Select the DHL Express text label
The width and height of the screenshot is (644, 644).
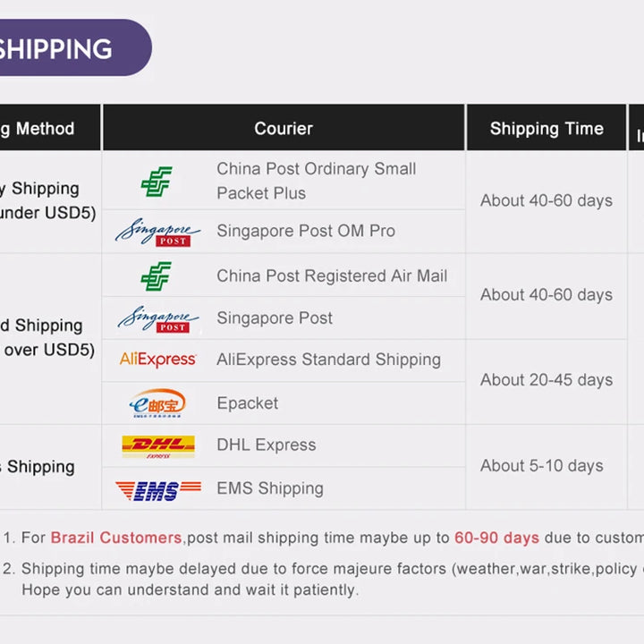coord(267,445)
